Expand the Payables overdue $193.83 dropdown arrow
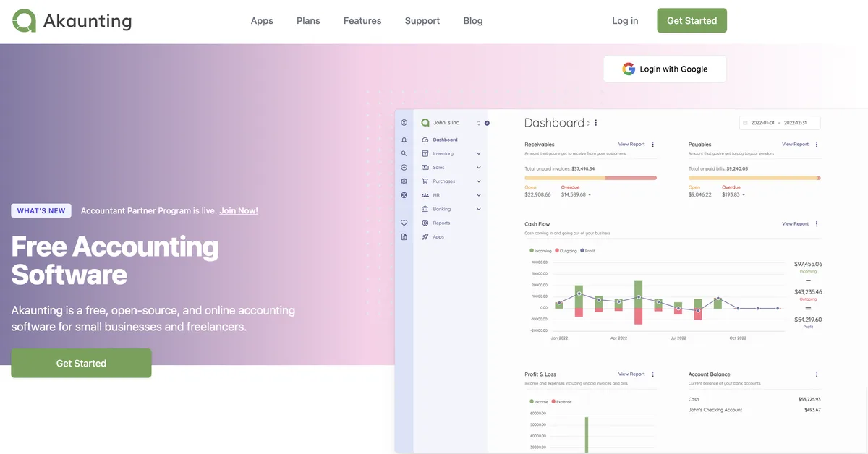The width and height of the screenshot is (868, 454). 744,195
